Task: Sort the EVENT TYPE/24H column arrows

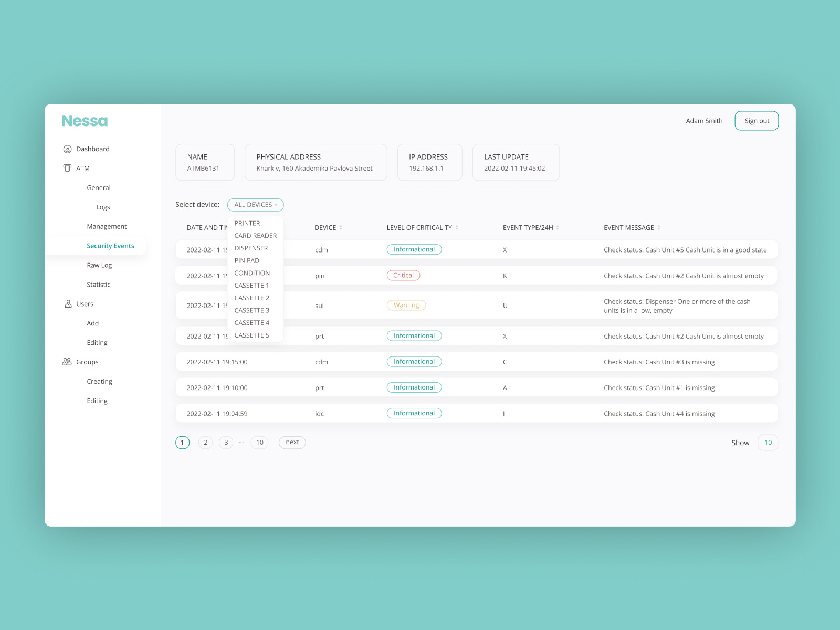Action: pyautogui.click(x=558, y=227)
